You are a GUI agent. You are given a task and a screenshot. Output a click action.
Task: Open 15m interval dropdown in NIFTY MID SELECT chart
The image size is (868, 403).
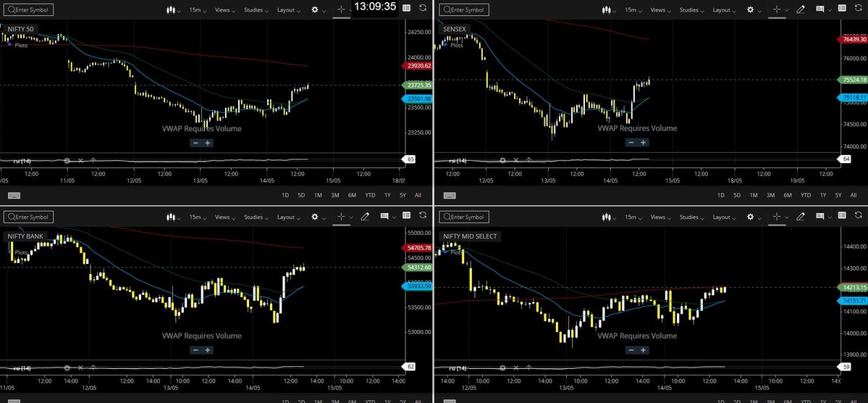[632, 217]
